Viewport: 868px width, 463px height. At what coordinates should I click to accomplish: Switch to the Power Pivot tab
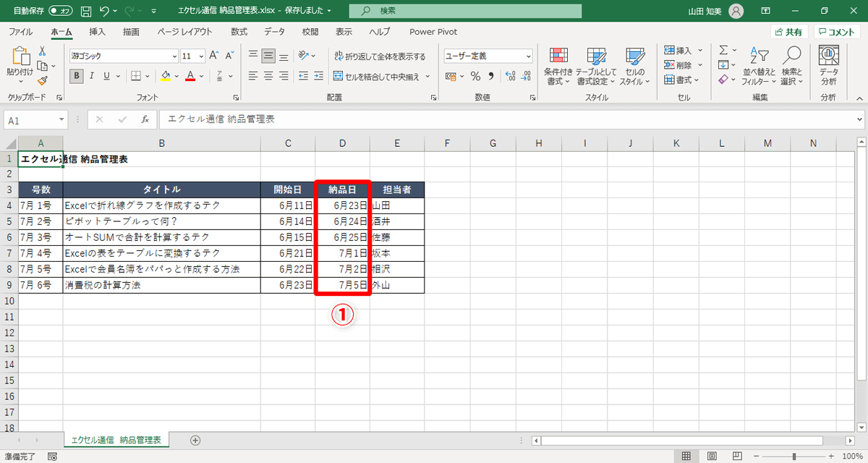tap(433, 32)
